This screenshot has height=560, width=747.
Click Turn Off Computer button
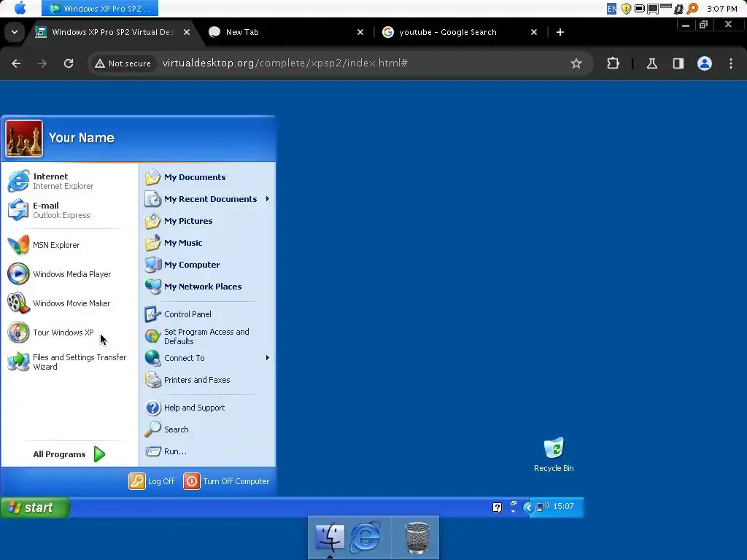(x=227, y=481)
